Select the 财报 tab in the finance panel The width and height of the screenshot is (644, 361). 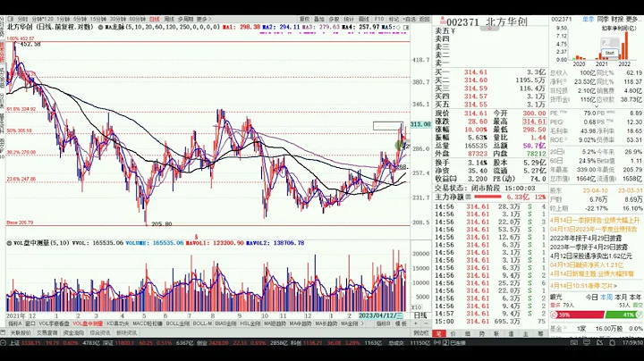tap(617, 20)
